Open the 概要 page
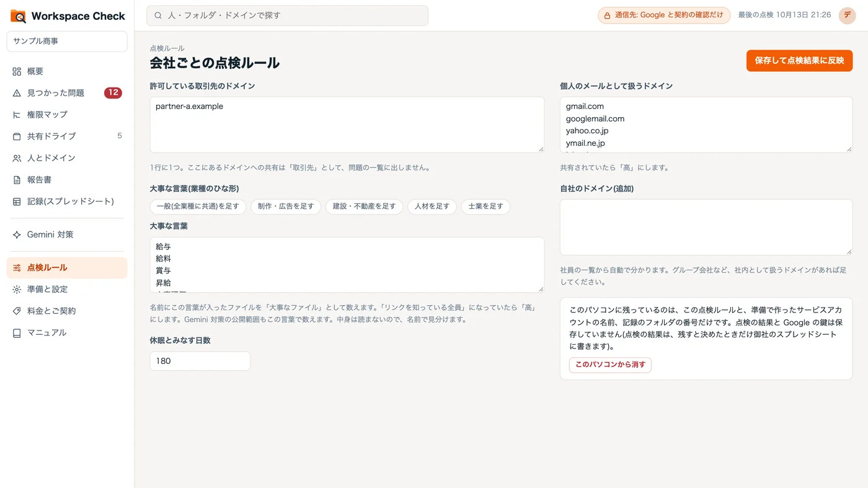This screenshot has width=868, height=488. click(x=67, y=71)
